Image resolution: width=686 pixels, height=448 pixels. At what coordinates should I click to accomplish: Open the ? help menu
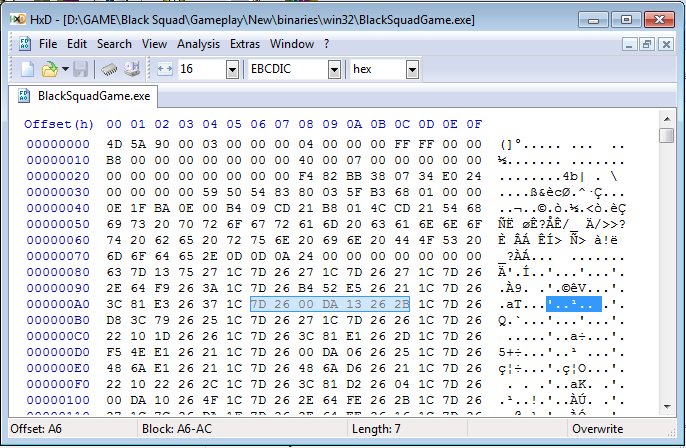tap(326, 44)
